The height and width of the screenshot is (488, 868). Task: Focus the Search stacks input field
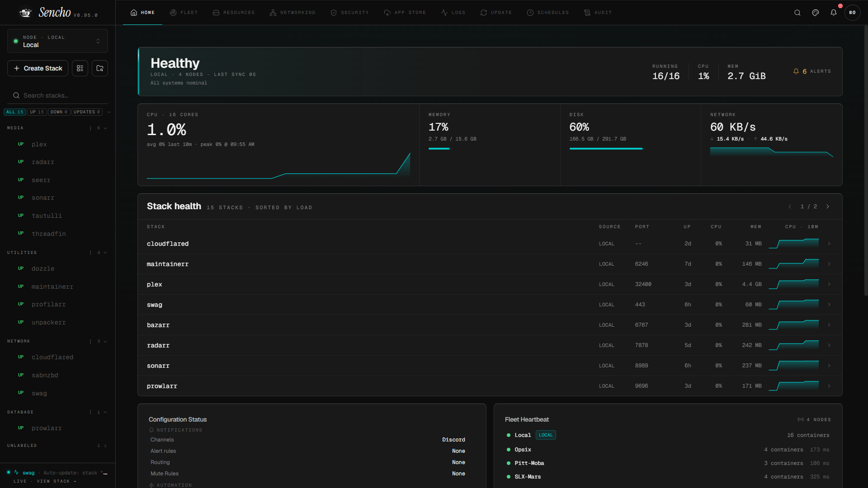point(57,95)
